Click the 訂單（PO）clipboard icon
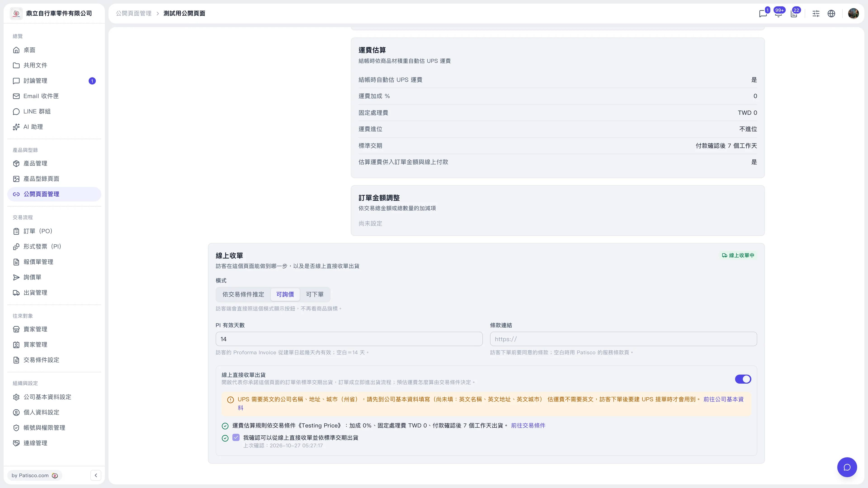 tap(16, 231)
